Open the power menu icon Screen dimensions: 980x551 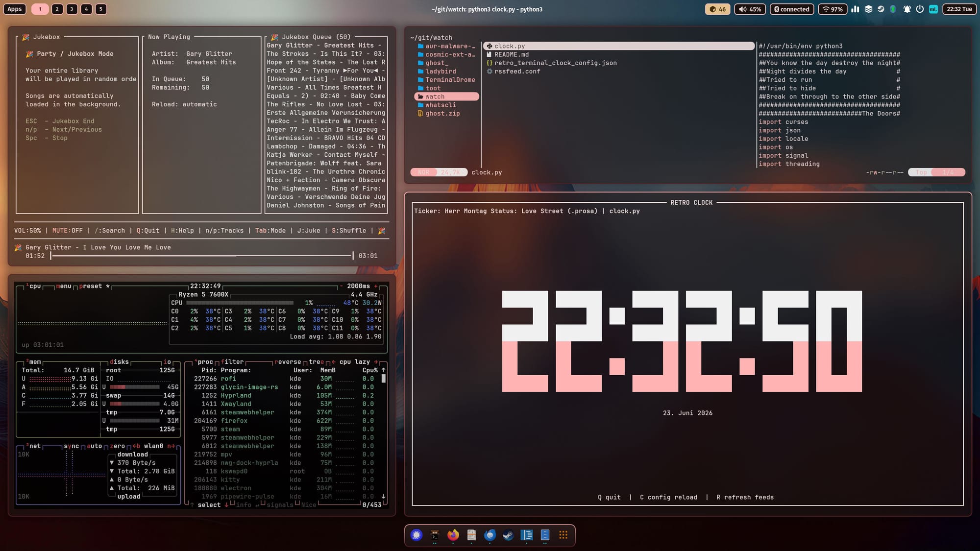tap(920, 9)
